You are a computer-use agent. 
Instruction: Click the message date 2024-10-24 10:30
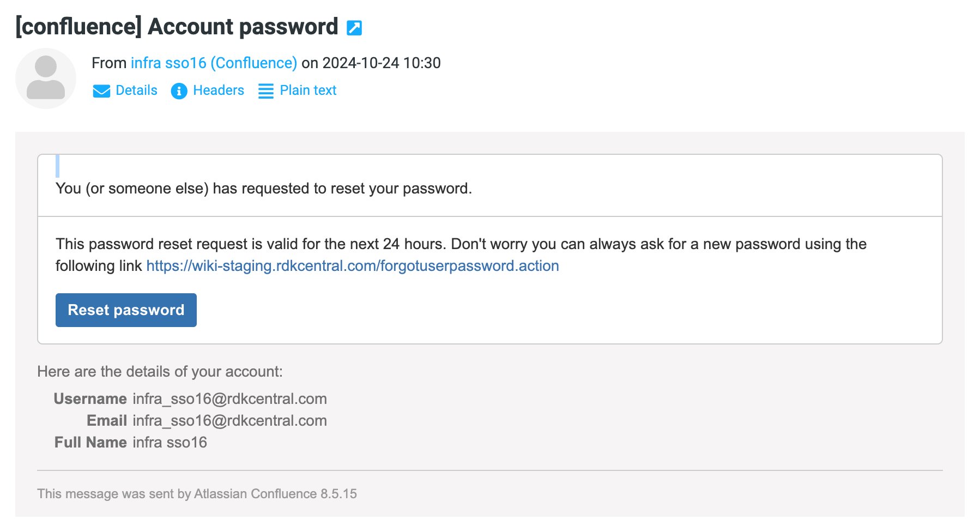point(382,63)
